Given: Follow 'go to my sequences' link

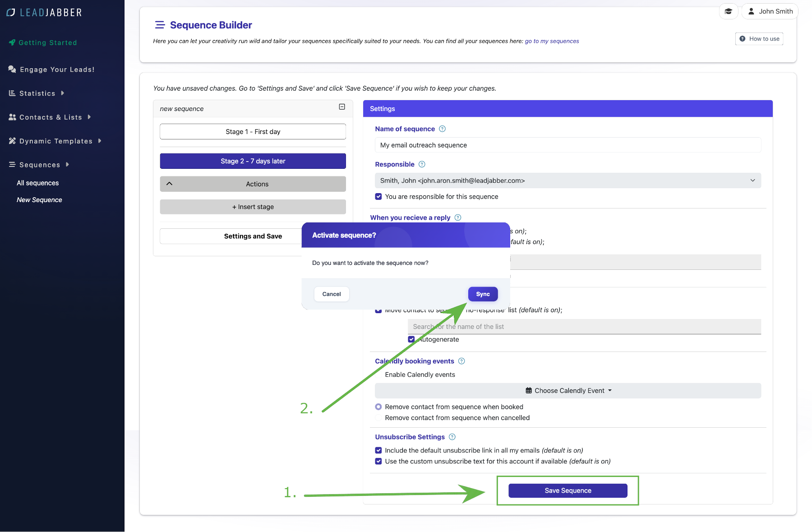Looking at the screenshot, I should tap(552, 41).
